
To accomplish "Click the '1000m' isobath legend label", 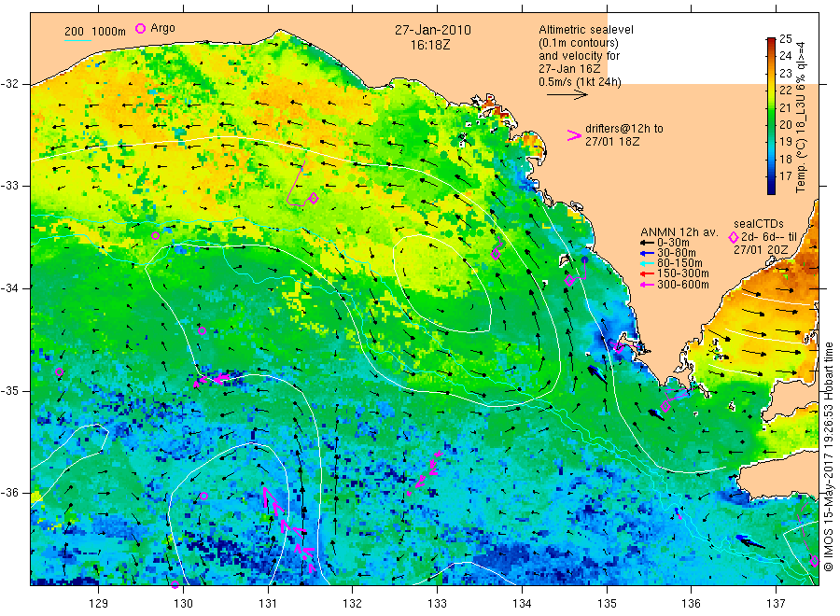I will 109,32.
